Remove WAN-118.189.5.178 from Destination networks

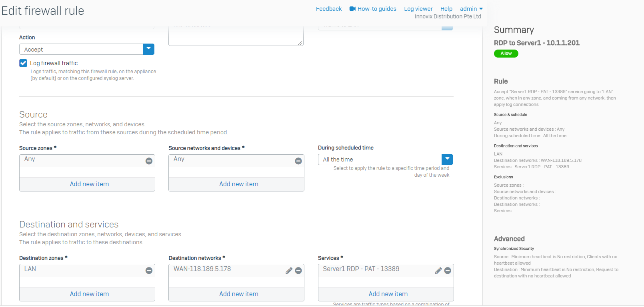(298, 271)
